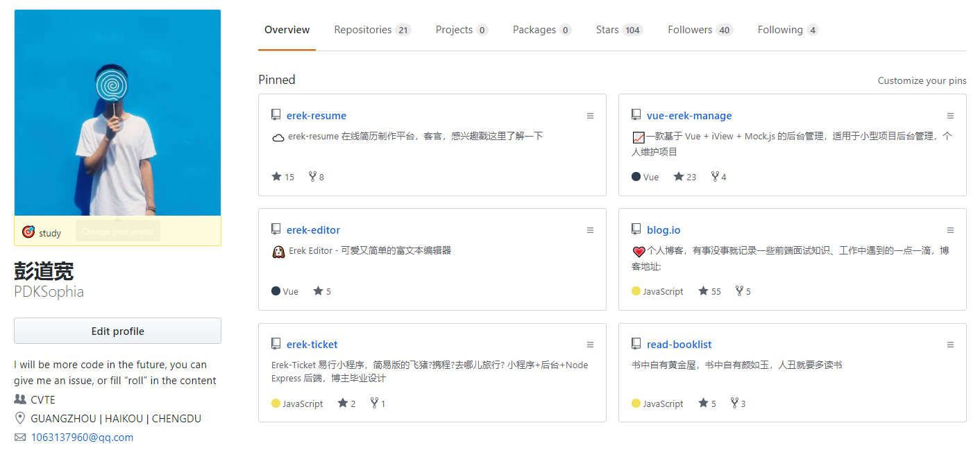Viewport: 980px width, 450px height.
Task: View the Following tab
Action: [788, 30]
